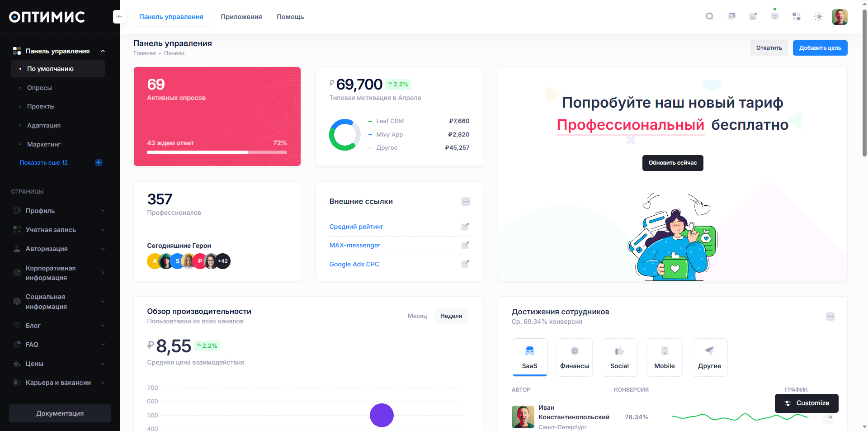Viewport: 868px width, 431px height.
Task: Open the chat messages icon in header
Action: click(x=731, y=17)
